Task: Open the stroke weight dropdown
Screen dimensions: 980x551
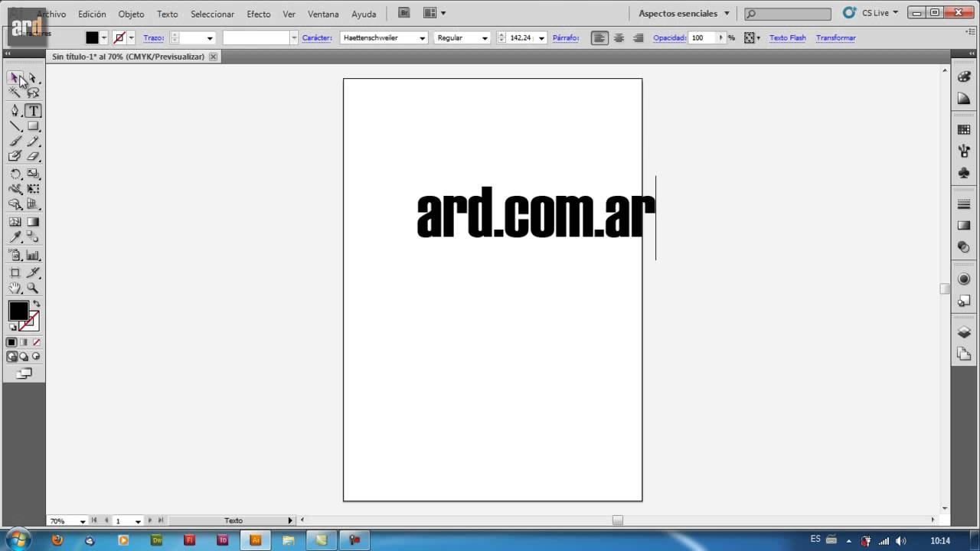Action: pyautogui.click(x=210, y=37)
